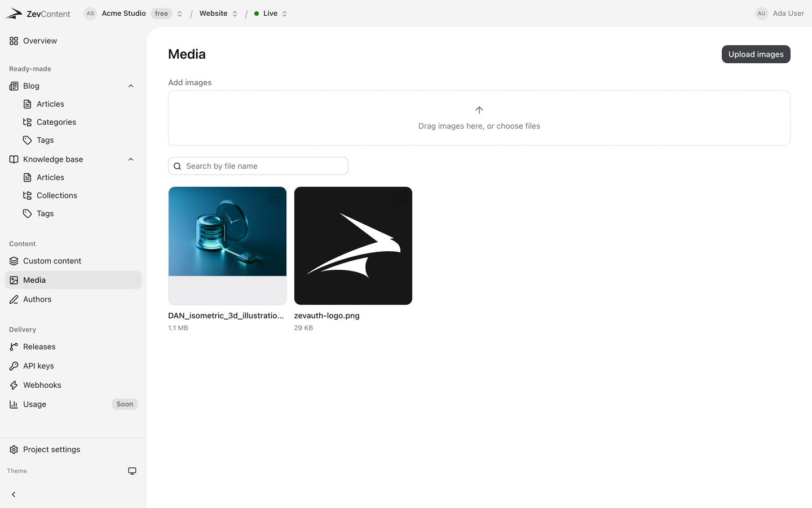This screenshot has height=508, width=812.
Task: Open options menu on DAN_isometric image card
Action: coord(276,198)
